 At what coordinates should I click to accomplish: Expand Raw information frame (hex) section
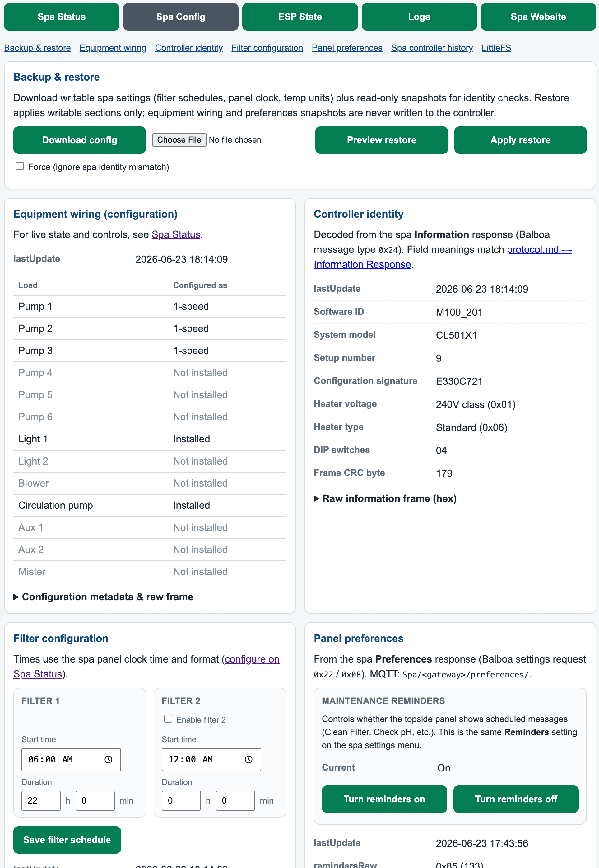385,498
